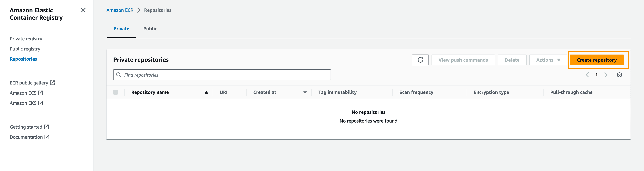Go to previous page of repositories
This screenshot has height=171, width=644.
pos(587,75)
